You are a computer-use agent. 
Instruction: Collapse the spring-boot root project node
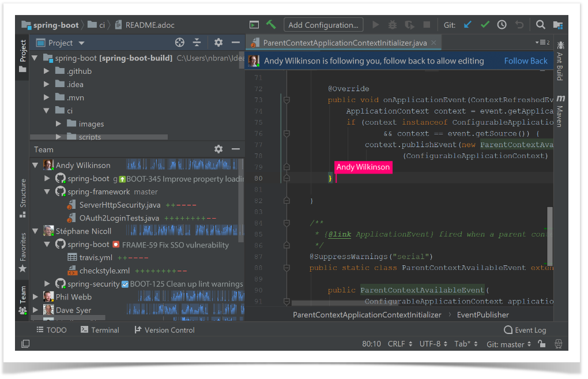pyautogui.click(x=35, y=58)
